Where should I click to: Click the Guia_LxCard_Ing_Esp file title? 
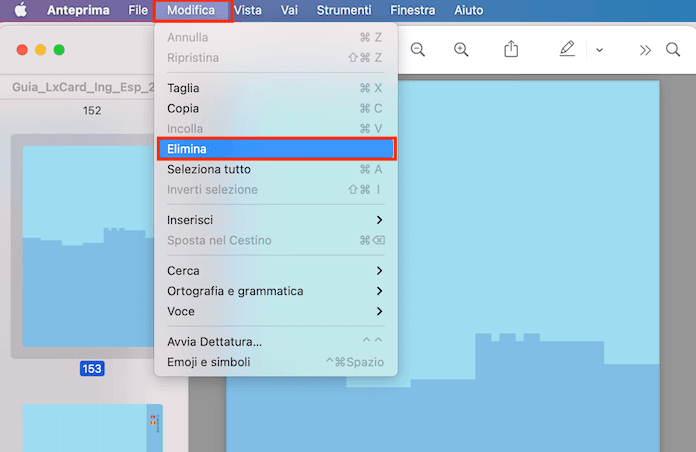click(83, 87)
